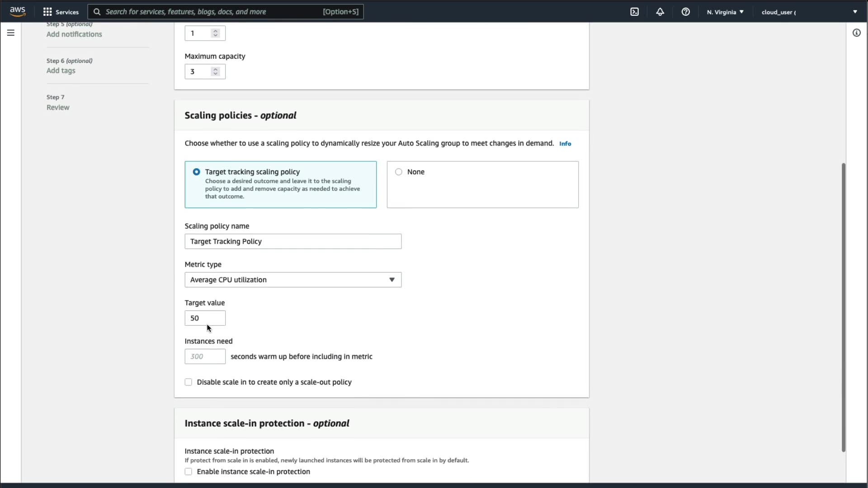
Task: Click the search magnifier icon
Action: (x=97, y=12)
